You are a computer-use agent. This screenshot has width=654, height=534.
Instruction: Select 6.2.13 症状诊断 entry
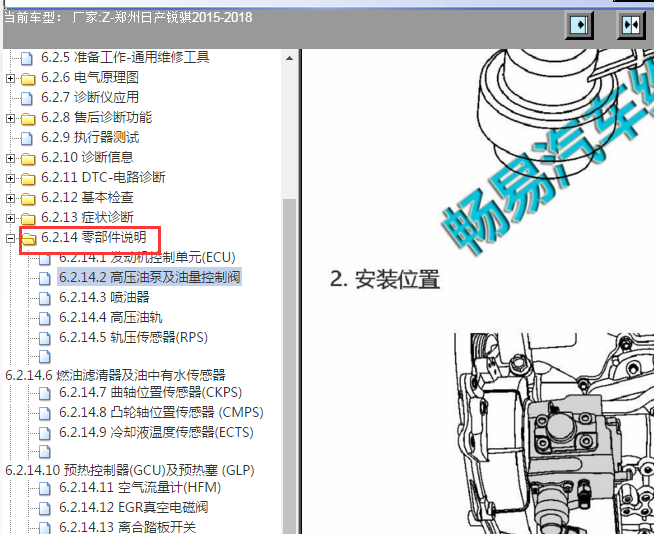[x=87, y=217]
